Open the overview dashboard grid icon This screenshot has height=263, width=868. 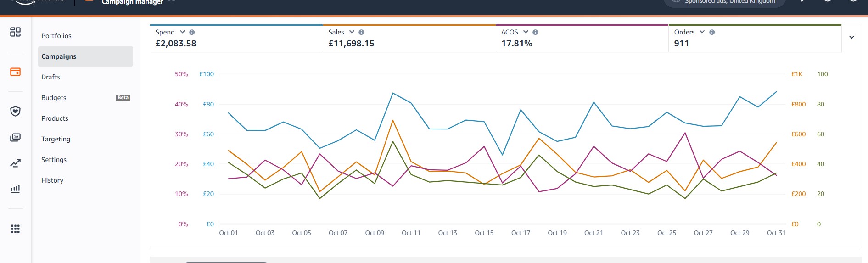pos(15,32)
